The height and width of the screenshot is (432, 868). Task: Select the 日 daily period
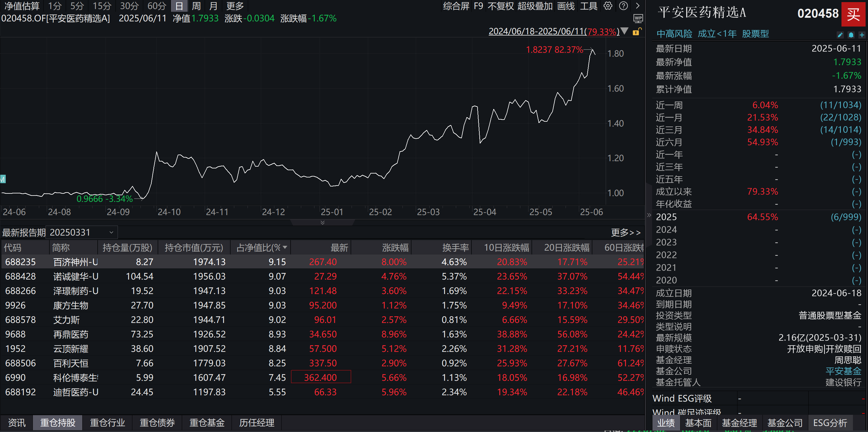[179, 6]
